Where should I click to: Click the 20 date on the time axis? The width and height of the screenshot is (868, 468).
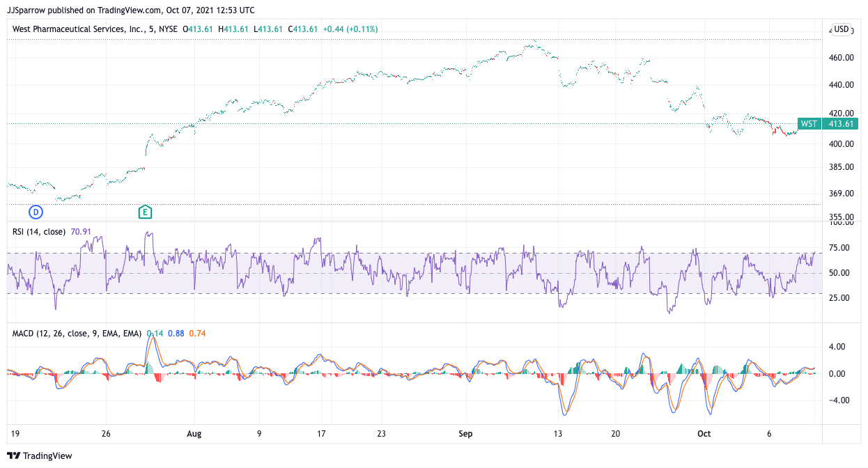pyautogui.click(x=616, y=434)
